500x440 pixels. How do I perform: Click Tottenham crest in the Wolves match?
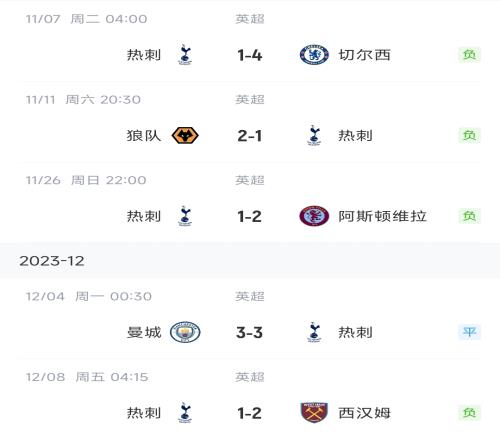click(x=314, y=136)
